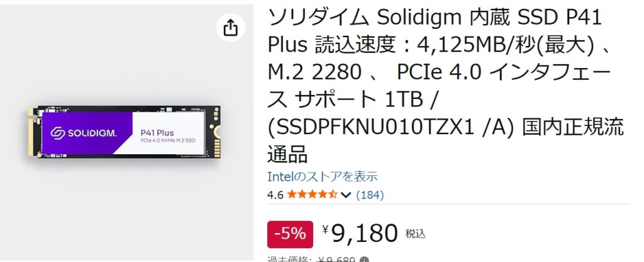Viewport: 644px width, 262px height.
Task: Click the struck-through past price ¥9,680
Action: [336, 259]
